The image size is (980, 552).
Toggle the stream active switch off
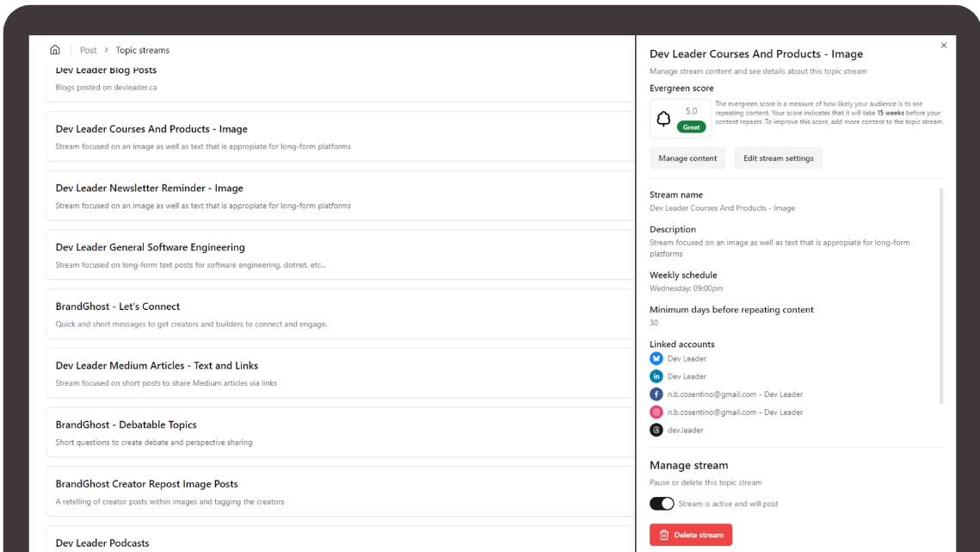(x=662, y=503)
